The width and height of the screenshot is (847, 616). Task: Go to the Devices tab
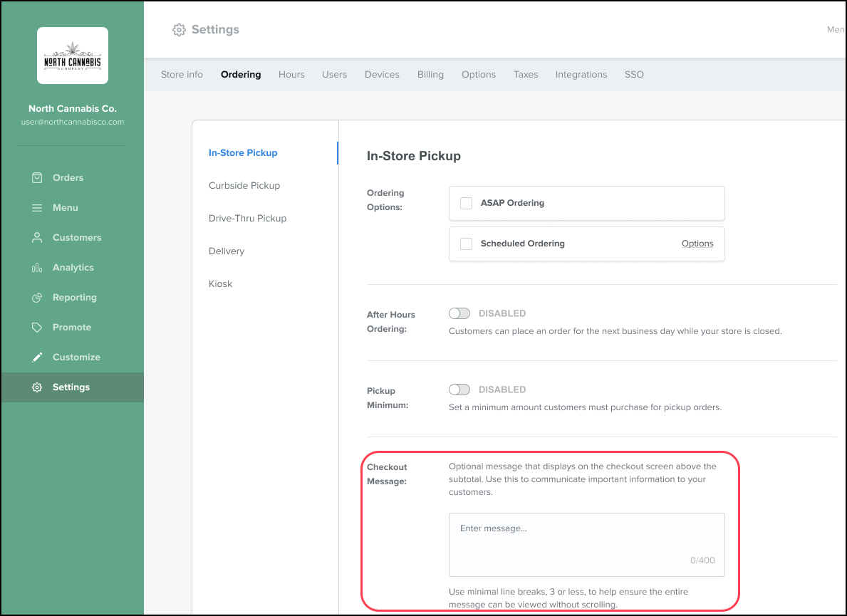(382, 75)
